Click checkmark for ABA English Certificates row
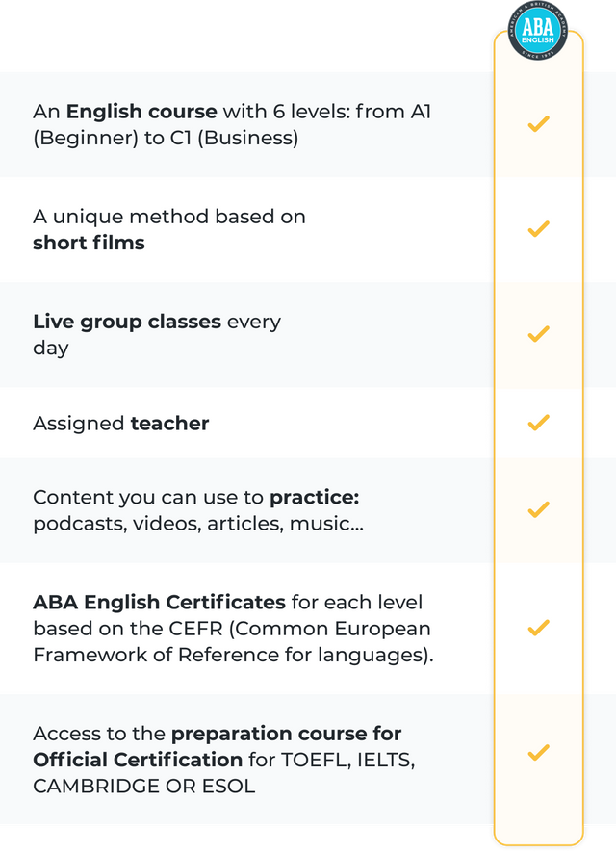 (x=538, y=628)
